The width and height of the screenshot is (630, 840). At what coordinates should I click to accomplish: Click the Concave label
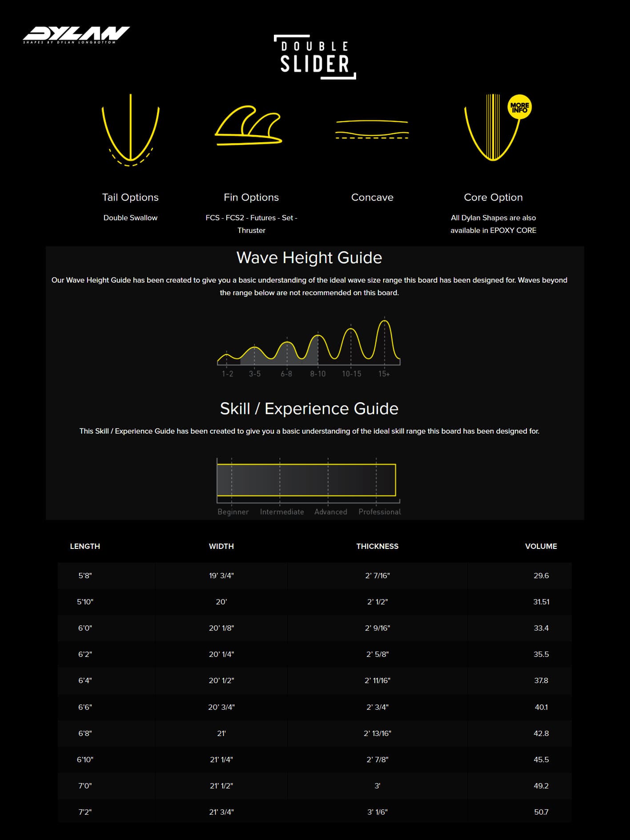click(372, 197)
